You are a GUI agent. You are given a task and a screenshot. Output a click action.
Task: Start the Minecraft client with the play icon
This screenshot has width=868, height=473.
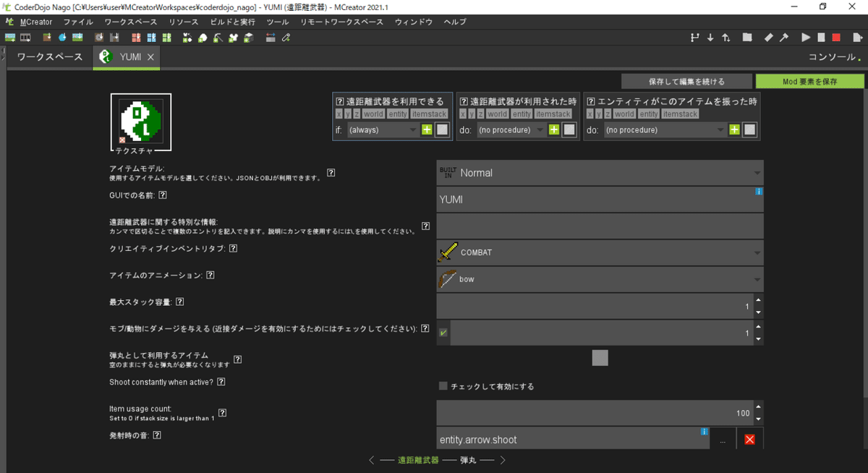pos(804,37)
